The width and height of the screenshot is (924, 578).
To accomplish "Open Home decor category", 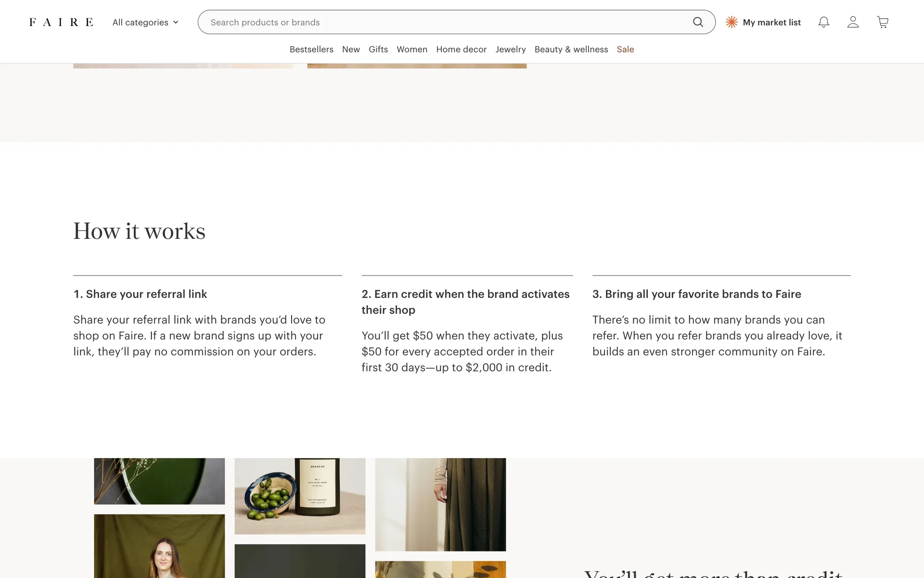I will [x=461, y=49].
